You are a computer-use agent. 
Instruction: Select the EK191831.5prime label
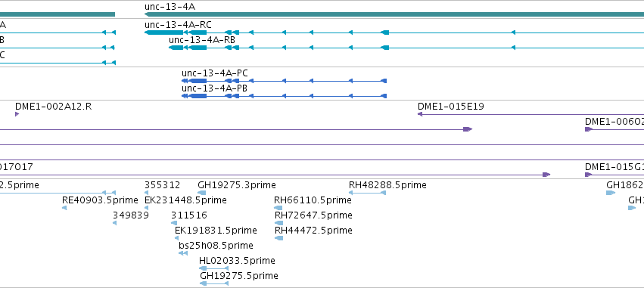(216, 231)
